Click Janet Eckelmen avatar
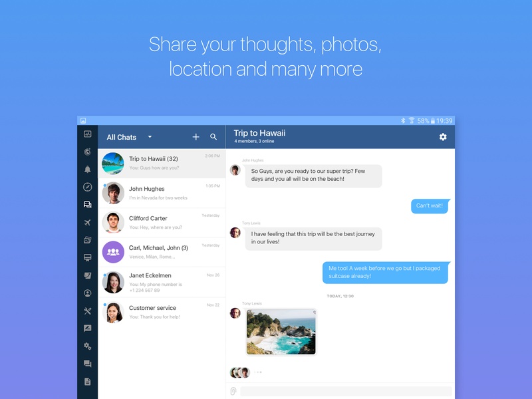This screenshot has height=399, width=532. click(113, 282)
